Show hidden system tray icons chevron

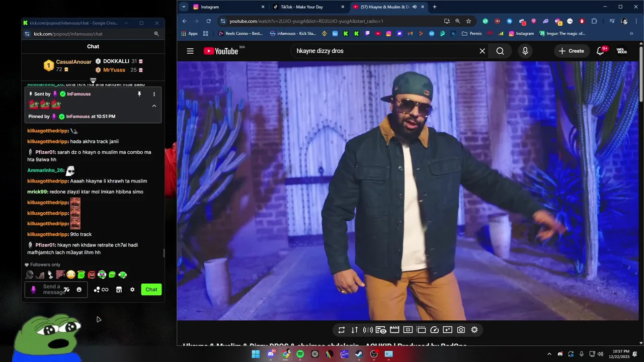[x=549, y=354]
